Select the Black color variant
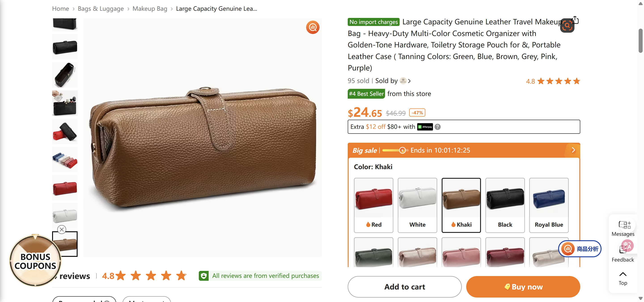This screenshot has width=644, height=302. [504, 205]
